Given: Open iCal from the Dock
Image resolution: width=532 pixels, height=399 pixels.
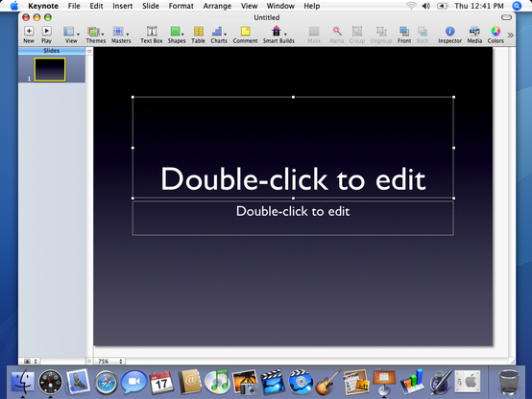Looking at the screenshot, I should pos(161,382).
